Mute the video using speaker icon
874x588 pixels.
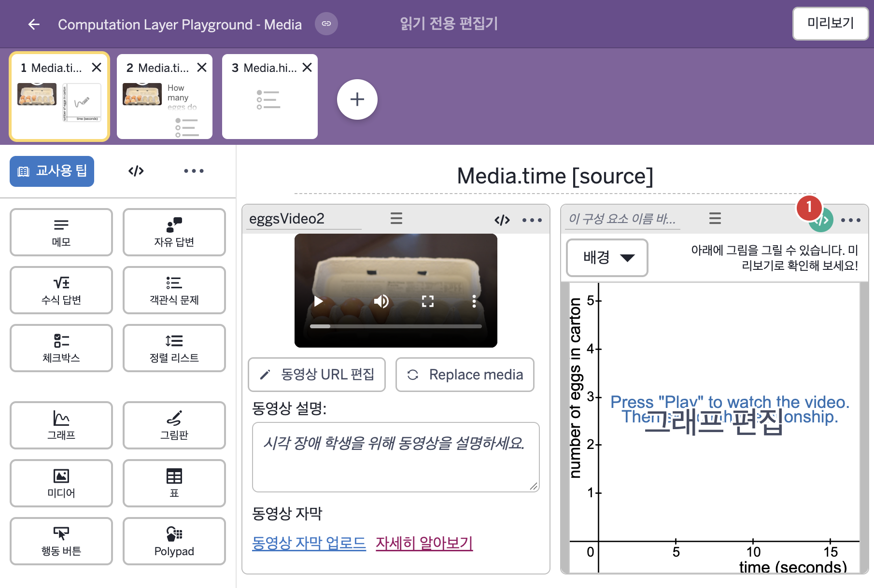381,301
